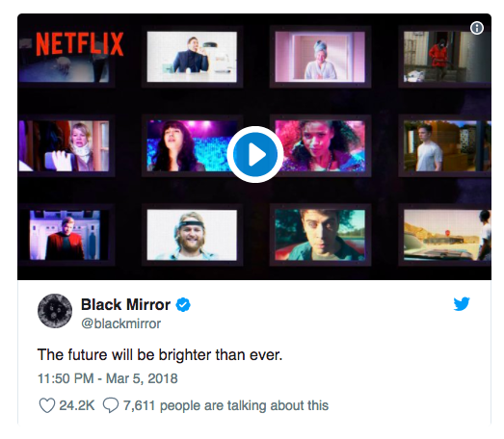The height and width of the screenshot is (439, 504).
Task: Play the Black Mirror video
Action: (255, 154)
